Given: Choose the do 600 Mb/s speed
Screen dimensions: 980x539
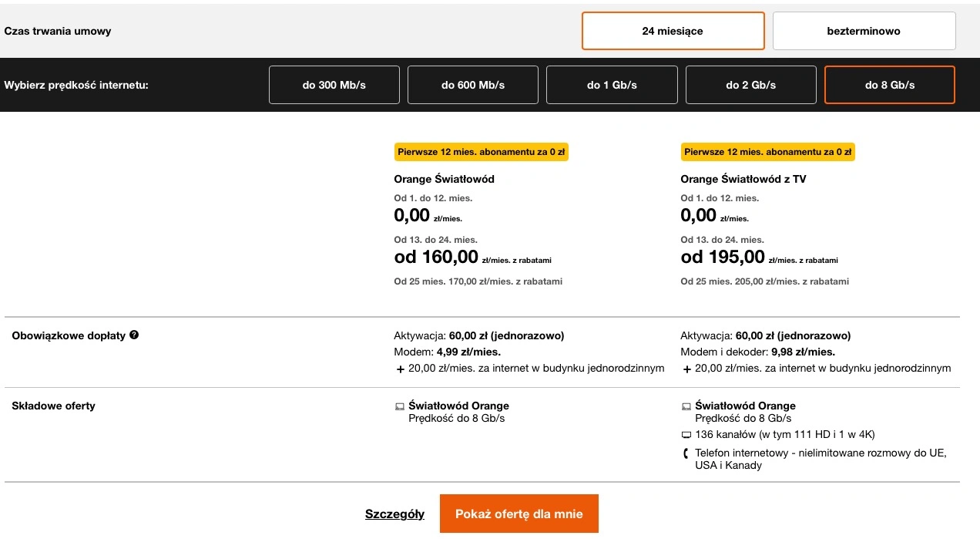Looking at the screenshot, I should [473, 85].
